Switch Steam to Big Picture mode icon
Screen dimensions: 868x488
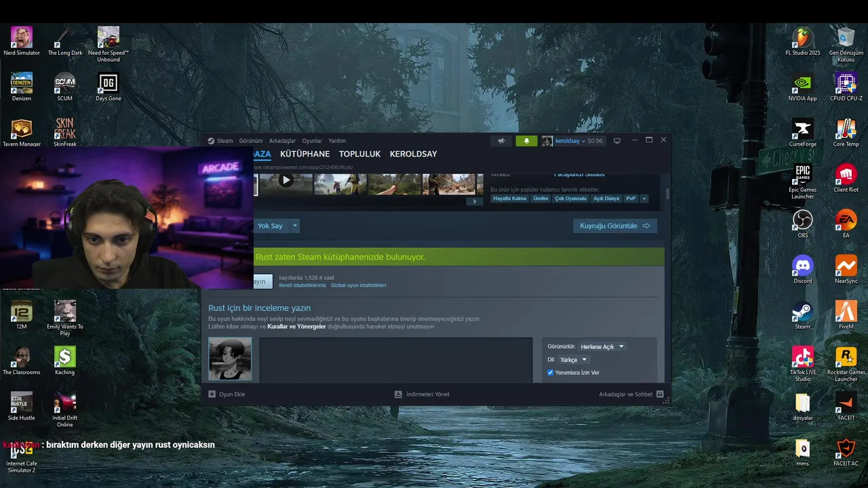pos(617,141)
